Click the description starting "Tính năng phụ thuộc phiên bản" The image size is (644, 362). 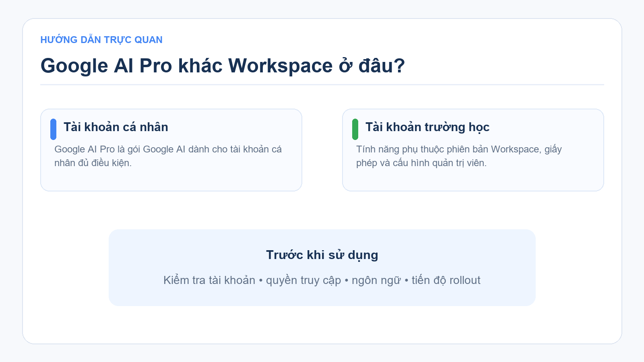pos(459,156)
